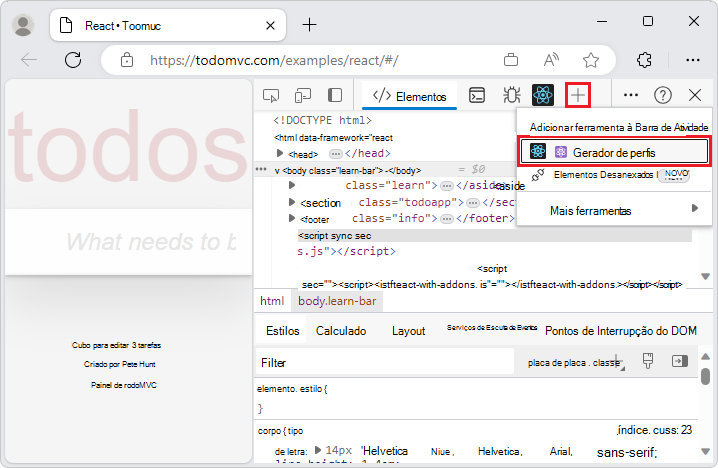Open the React Components tool icon
Viewport: 718px width, 468px height.
coord(543,95)
